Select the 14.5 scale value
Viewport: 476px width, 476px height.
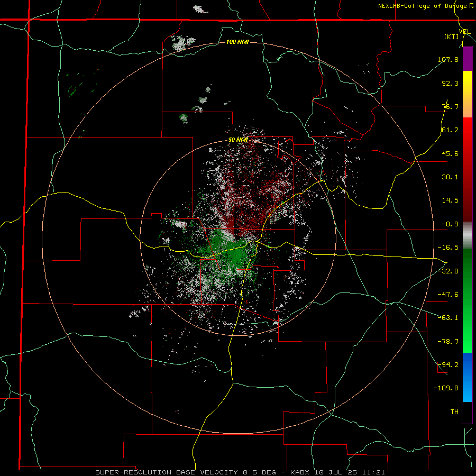click(x=450, y=200)
